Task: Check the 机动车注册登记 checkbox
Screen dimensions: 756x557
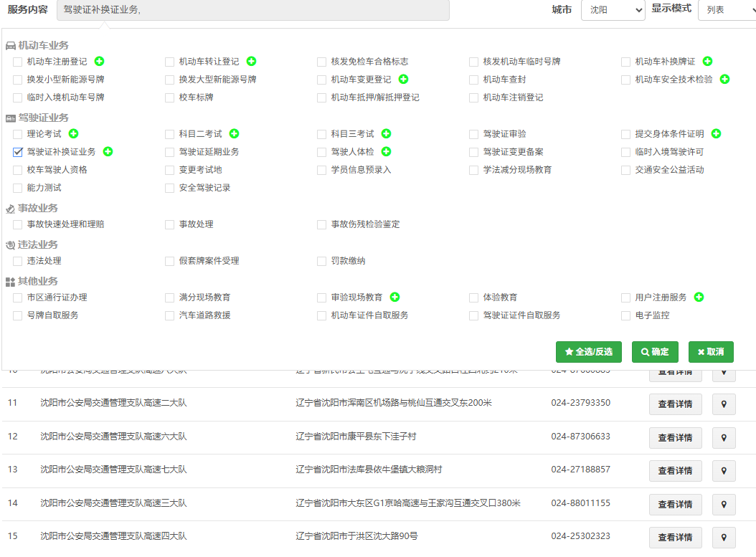Action: coord(18,62)
